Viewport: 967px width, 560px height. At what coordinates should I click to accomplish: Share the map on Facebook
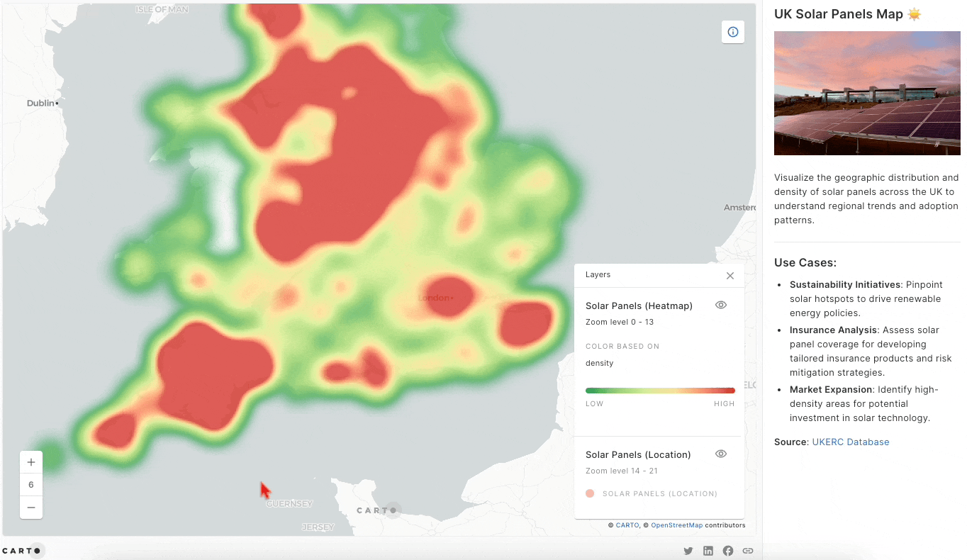click(727, 551)
